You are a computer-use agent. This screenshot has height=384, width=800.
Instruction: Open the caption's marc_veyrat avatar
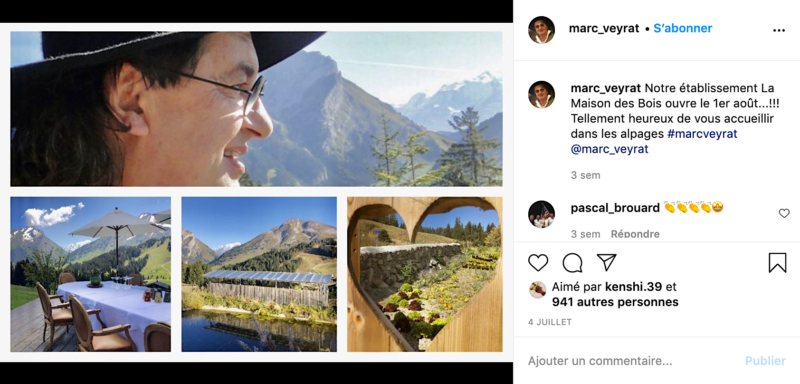(541, 95)
